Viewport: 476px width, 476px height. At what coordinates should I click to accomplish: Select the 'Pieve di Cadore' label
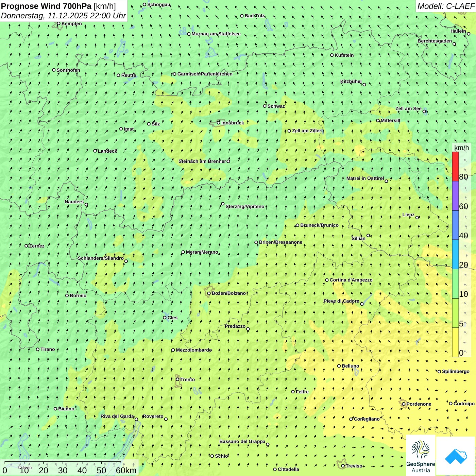(341, 301)
